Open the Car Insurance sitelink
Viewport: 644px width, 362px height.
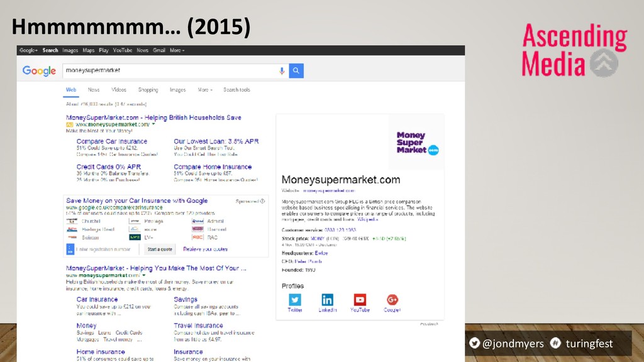coord(97,299)
